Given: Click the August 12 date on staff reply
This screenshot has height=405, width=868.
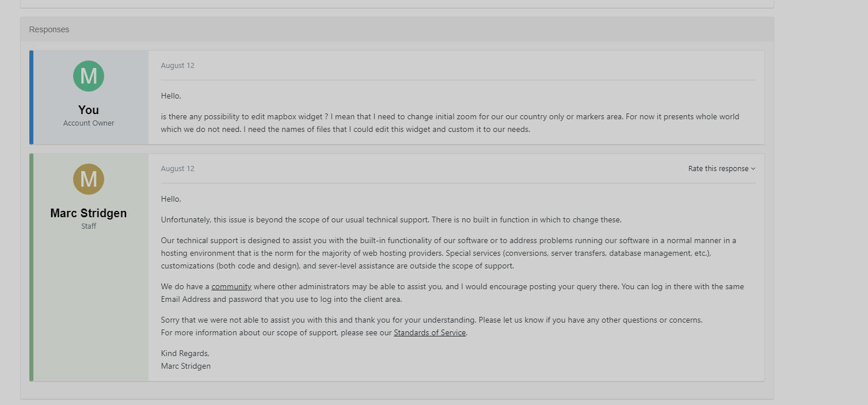Looking at the screenshot, I should 178,169.
